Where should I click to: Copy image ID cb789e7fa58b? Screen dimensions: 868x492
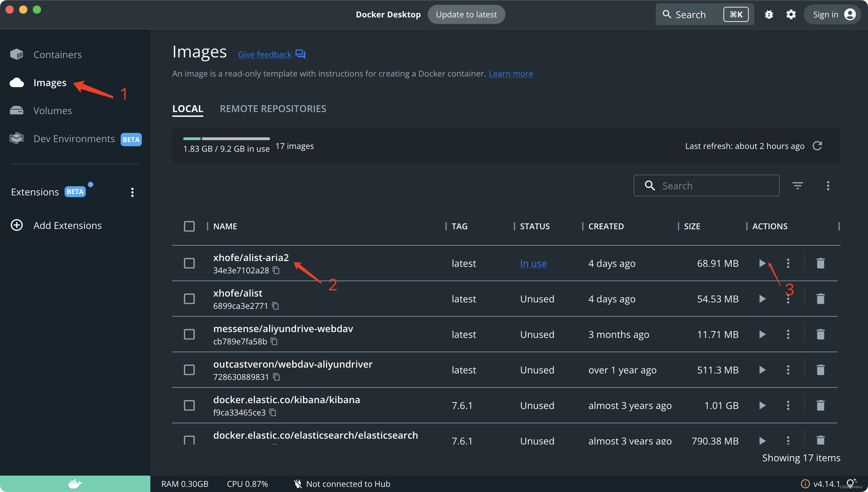[x=274, y=342]
